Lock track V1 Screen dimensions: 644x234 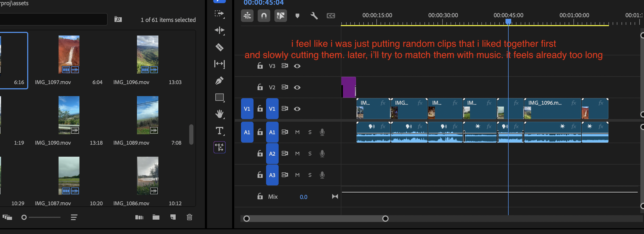click(260, 108)
